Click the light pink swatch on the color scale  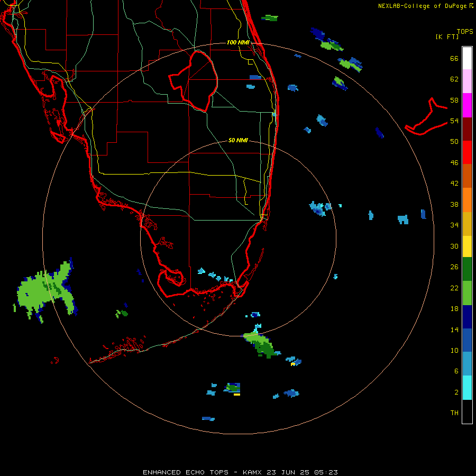click(467, 81)
